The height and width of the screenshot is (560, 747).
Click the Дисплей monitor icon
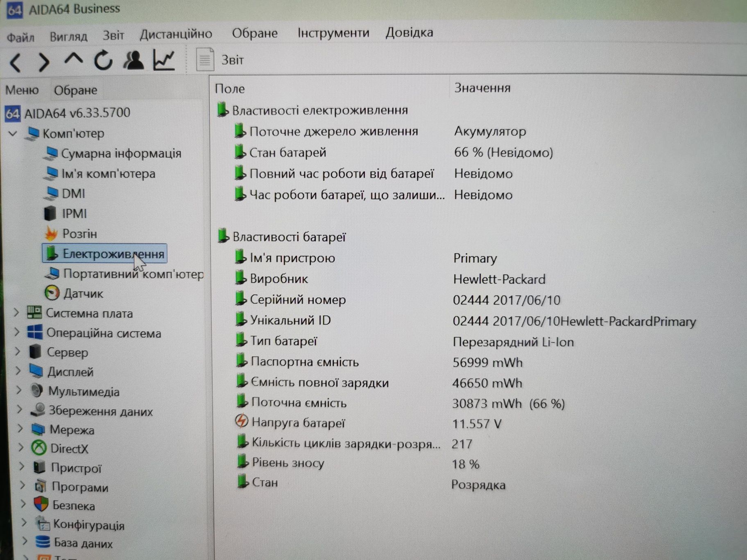[x=36, y=371]
